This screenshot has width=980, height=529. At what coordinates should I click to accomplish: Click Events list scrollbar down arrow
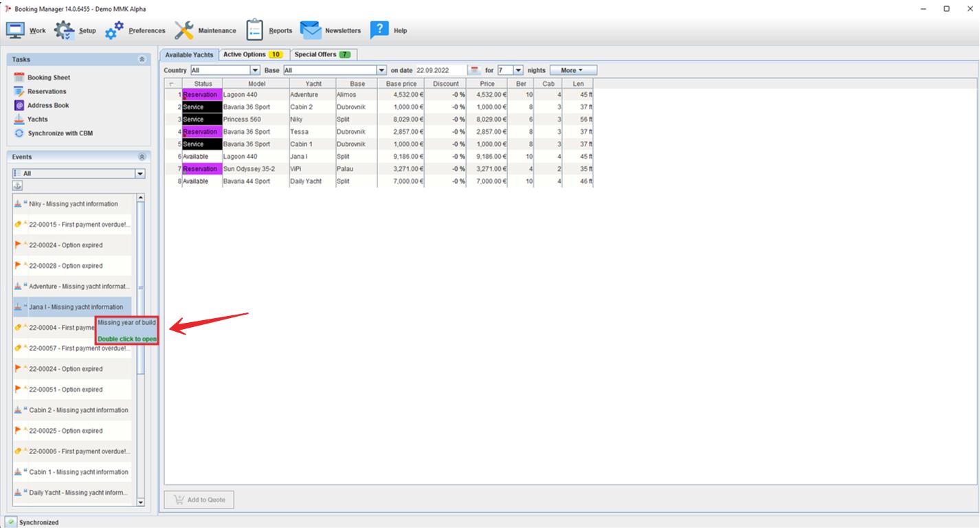[141, 502]
